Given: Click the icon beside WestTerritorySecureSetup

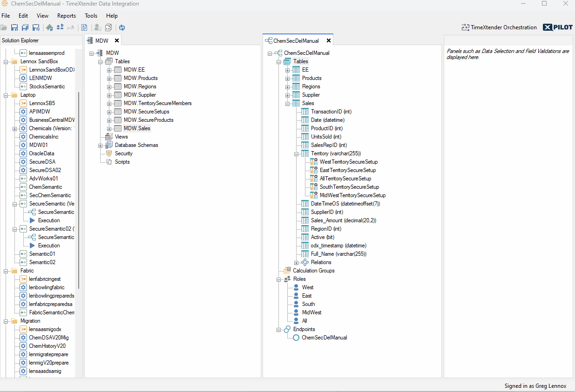Looking at the screenshot, I should click(314, 162).
